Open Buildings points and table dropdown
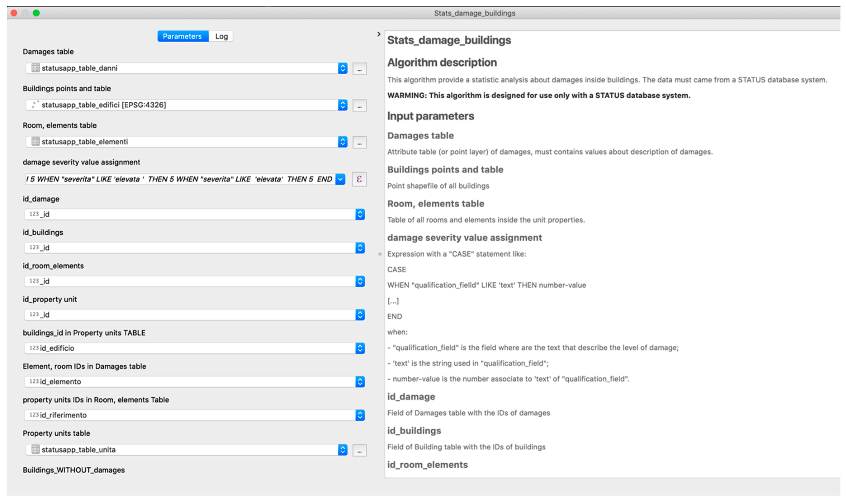846x504 pixels. [343, 105]
